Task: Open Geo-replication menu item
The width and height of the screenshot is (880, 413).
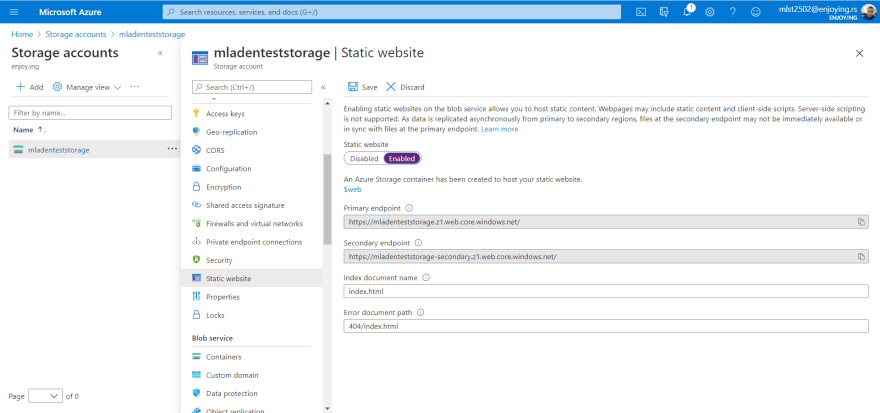Action: [x=231, y=132]
